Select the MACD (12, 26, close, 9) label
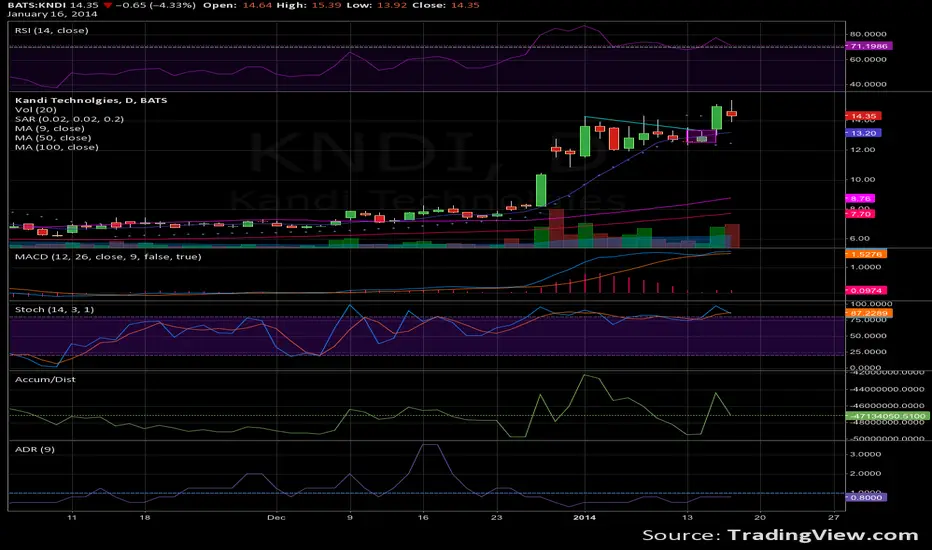This screenshot has width=932, height=550. 108,257
